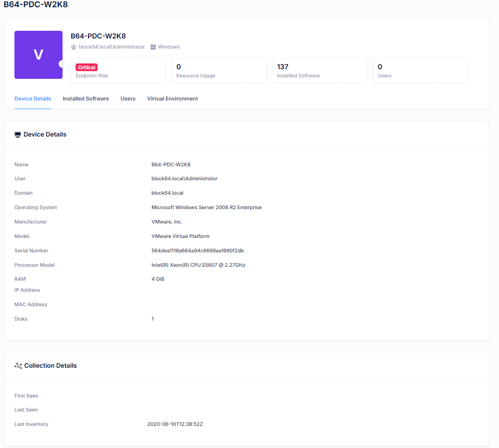Open the 137 Installed Software card
This screenshot has width=499, height=448.
pos(320,71)
